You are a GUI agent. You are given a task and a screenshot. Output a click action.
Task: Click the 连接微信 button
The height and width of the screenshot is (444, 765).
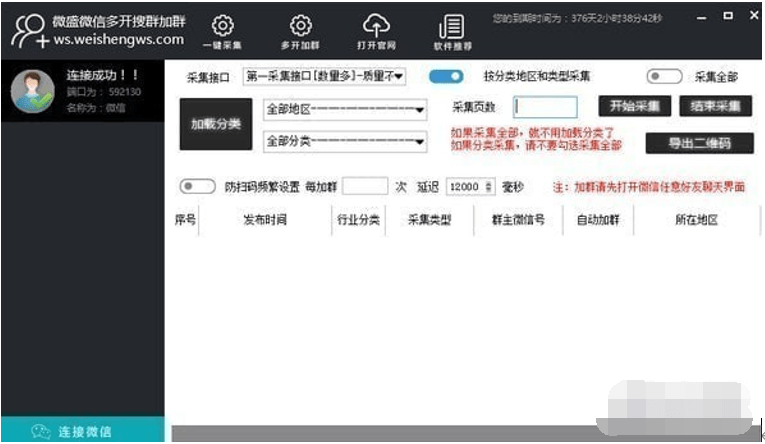tap(83, 430)
